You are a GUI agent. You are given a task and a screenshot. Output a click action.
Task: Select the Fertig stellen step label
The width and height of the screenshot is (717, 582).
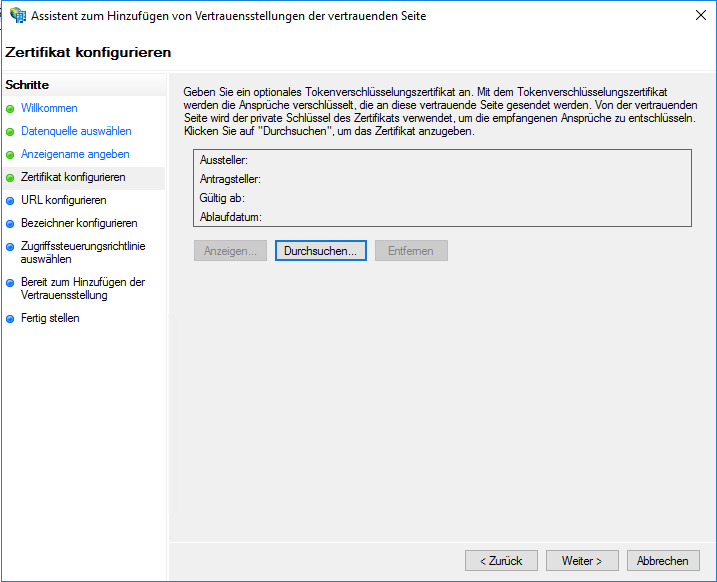click(50, 318)
